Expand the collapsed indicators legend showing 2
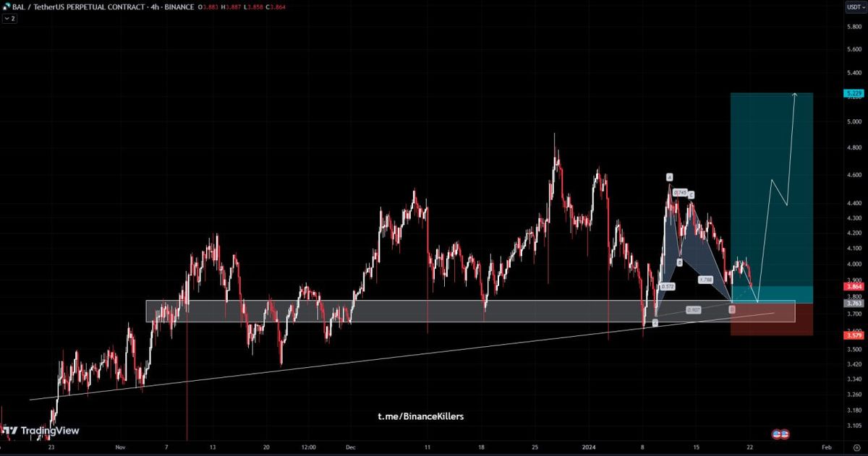Viewport: 868px width, 456px height. (8, 18)
